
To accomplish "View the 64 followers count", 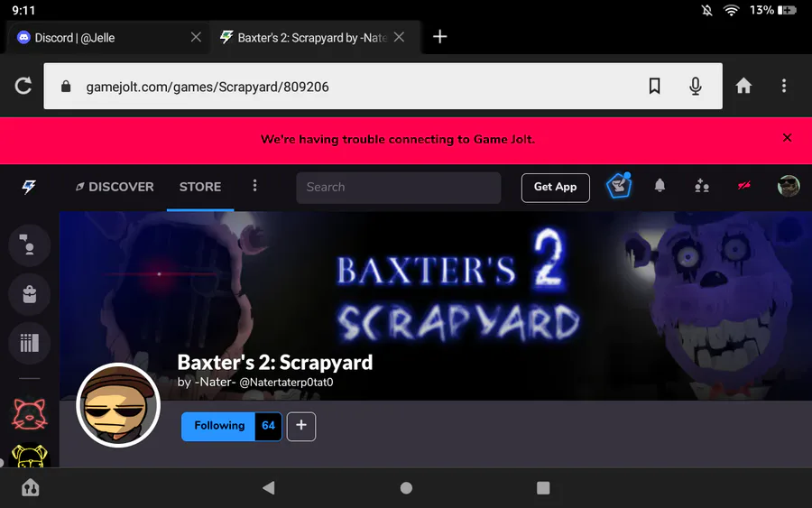I will pyautogui.click(x=268, y=426).
